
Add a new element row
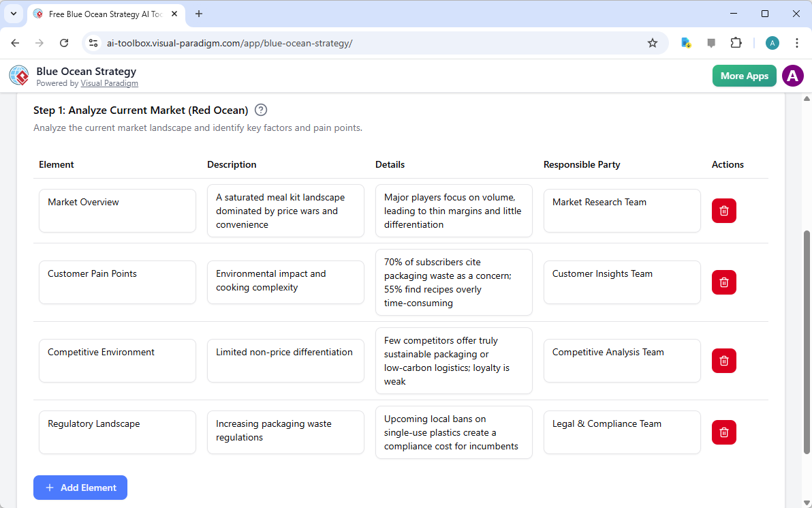pos(80,488)
